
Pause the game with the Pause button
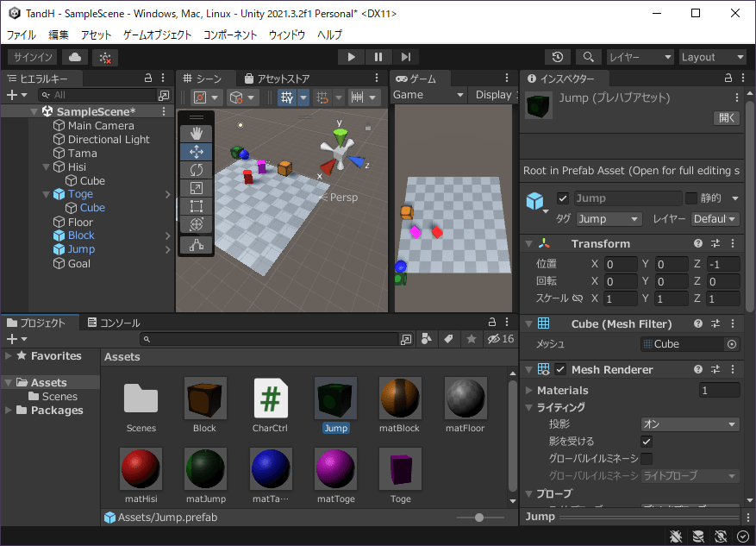click(378, 57)
